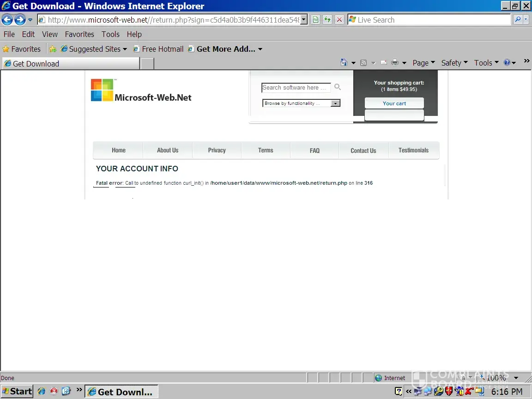Image resolution: width=532 pixels, height=399 pixels.
Task: Expand the Page menu dropdown
Action: [423, 63]
